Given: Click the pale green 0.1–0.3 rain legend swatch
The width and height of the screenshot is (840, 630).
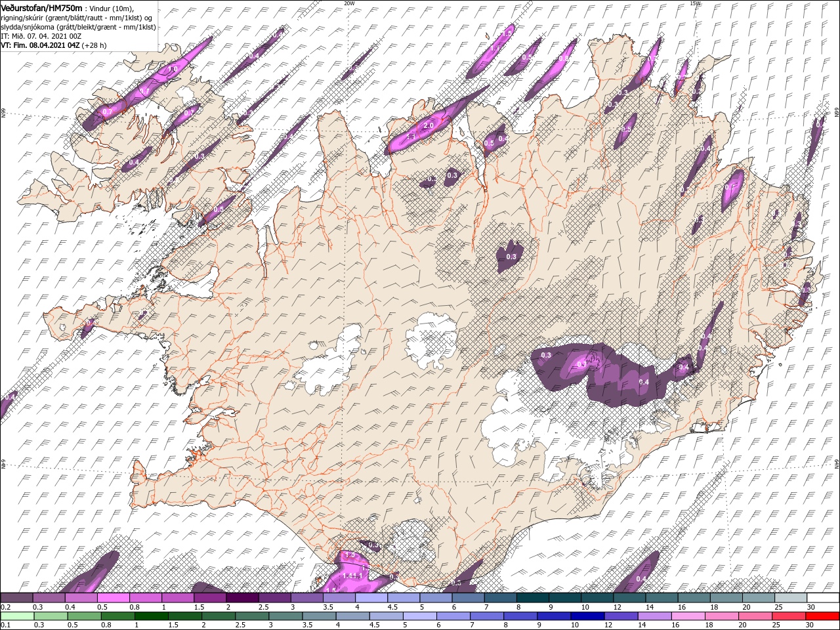Looking at the screenshot, I should [16, 616].
